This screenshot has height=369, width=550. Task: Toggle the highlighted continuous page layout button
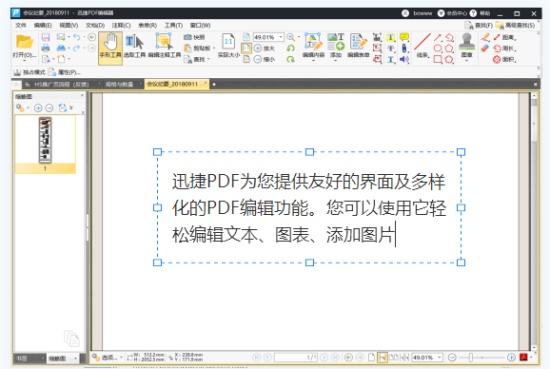[x=382, y=357]
